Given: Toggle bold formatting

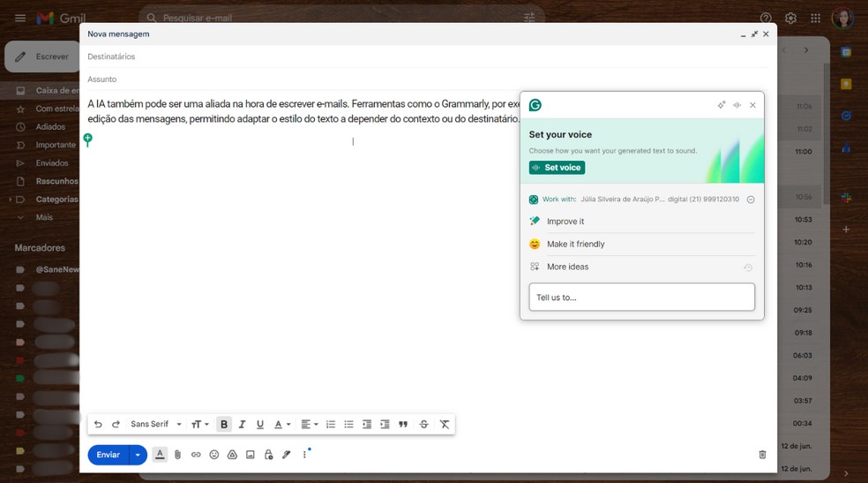Looking at the screenshot, I should (224, 425).
